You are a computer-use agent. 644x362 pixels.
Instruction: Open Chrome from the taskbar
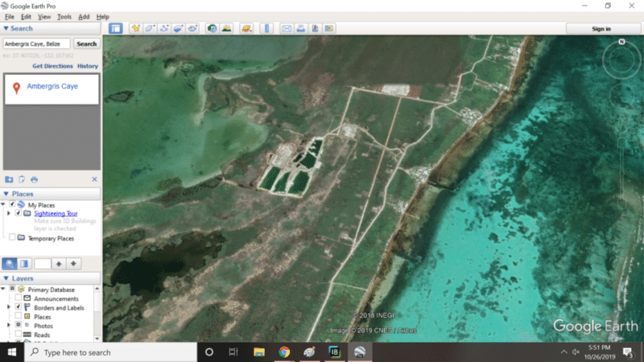coord(284,352)
